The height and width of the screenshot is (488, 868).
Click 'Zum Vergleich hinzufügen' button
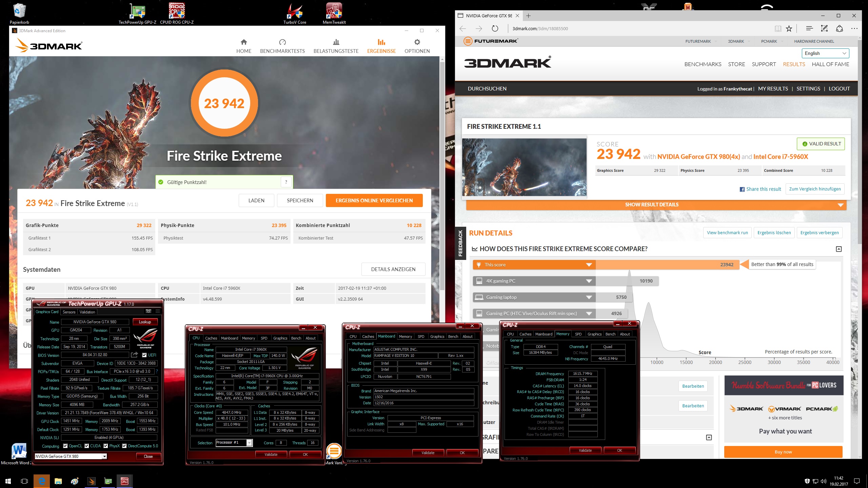(815, 189)
